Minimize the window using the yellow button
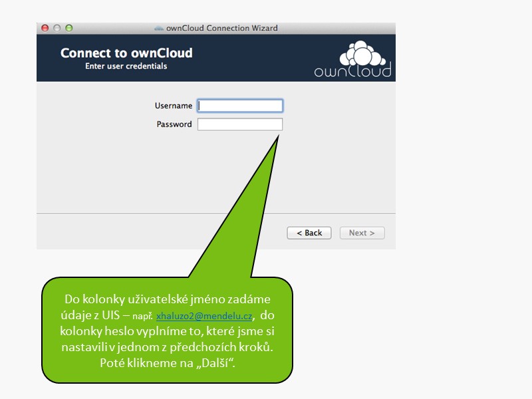Screen dimensions: 532x399 tap(57, 29)
